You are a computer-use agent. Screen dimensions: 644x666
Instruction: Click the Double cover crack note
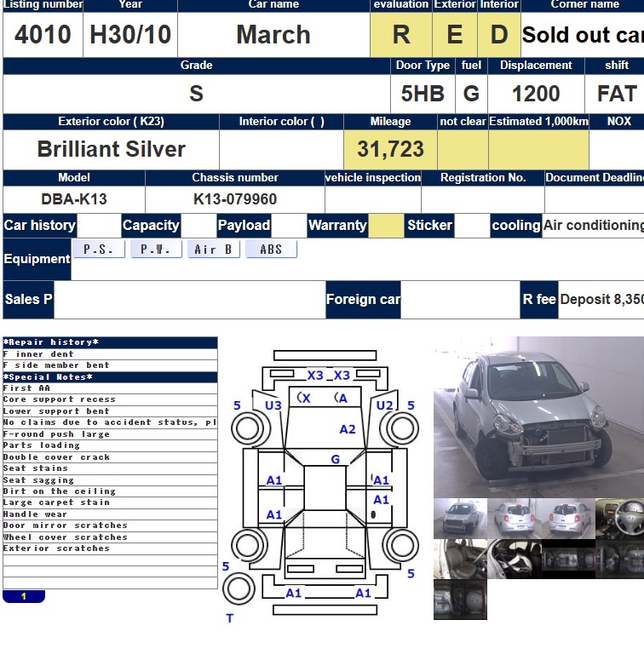[110, 457]
